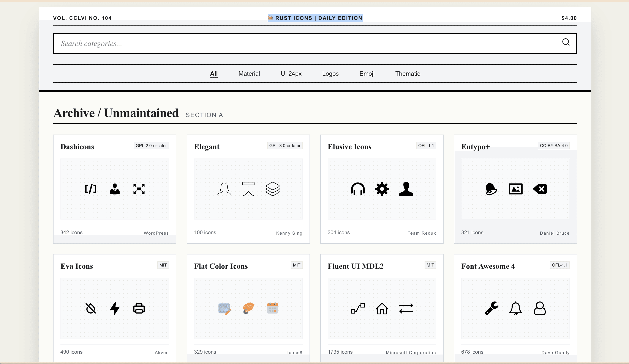
Task: Open the Logos tab
Action: point(330,74)
